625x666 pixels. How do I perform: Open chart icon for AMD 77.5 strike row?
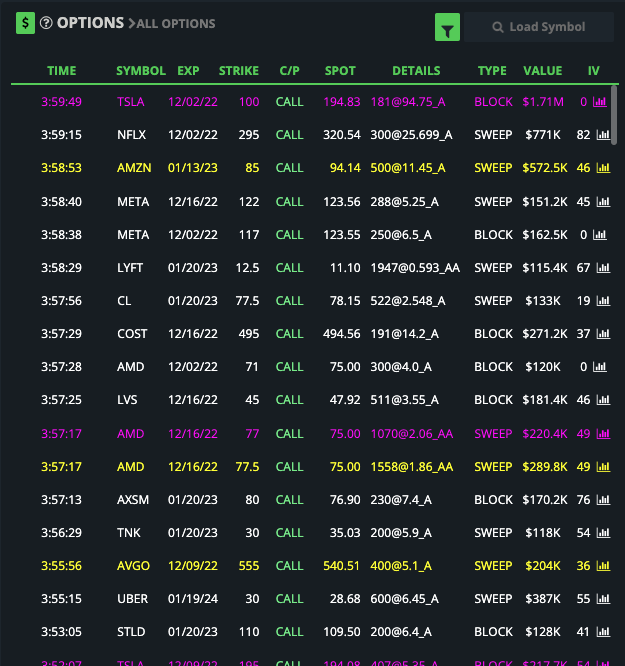click(603, 467)
